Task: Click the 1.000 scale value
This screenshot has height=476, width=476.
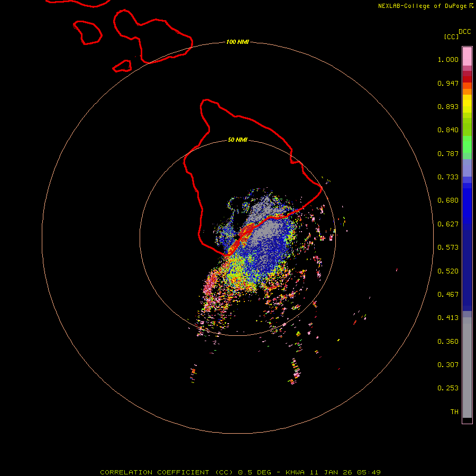Action: pos(448,59)
